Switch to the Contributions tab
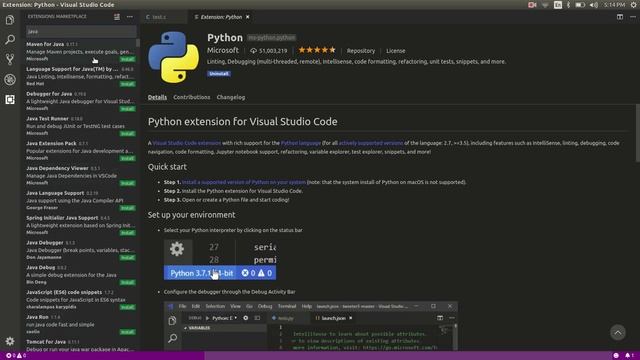 coord(191,97)
